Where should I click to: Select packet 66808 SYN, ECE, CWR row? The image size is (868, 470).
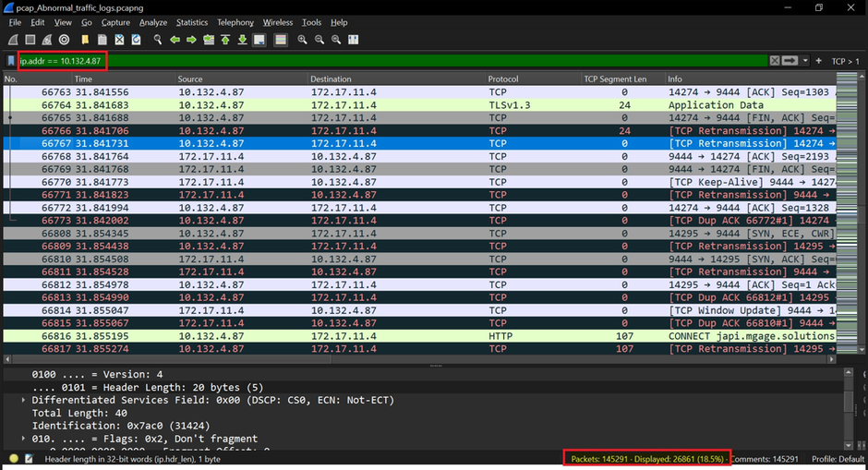tap(419, 233)
